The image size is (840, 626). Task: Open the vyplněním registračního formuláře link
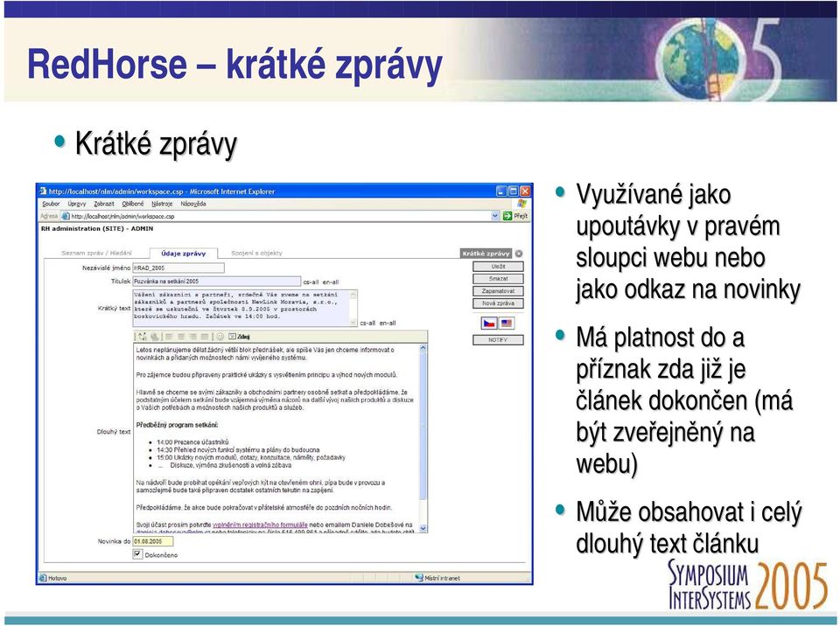260,525
